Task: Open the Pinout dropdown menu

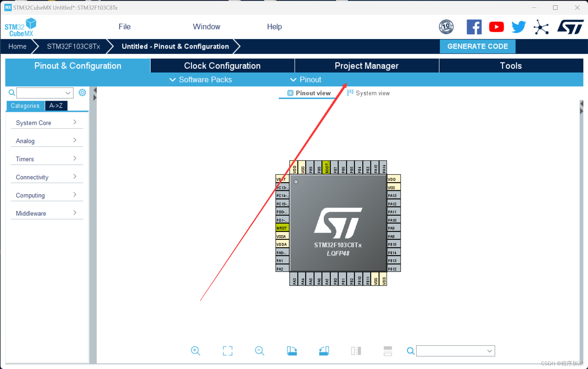Action: [305, 80]
